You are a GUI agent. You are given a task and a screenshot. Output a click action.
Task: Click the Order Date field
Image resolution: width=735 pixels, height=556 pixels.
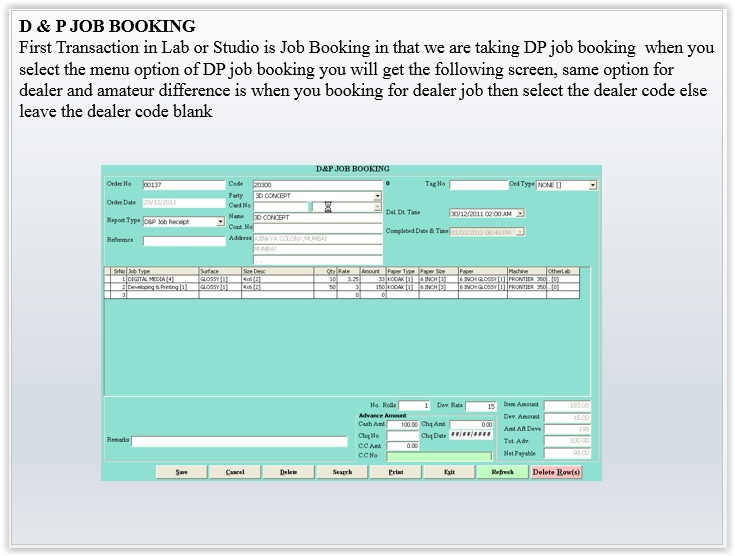184,203
